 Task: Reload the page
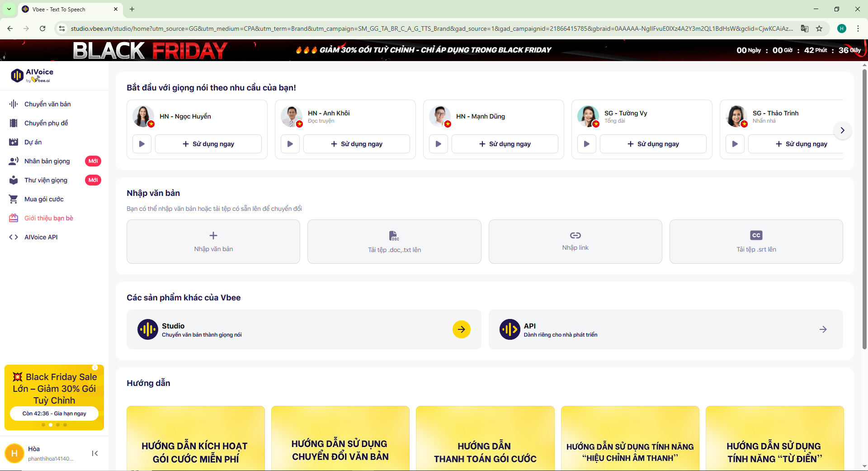(x=42, y=29)
